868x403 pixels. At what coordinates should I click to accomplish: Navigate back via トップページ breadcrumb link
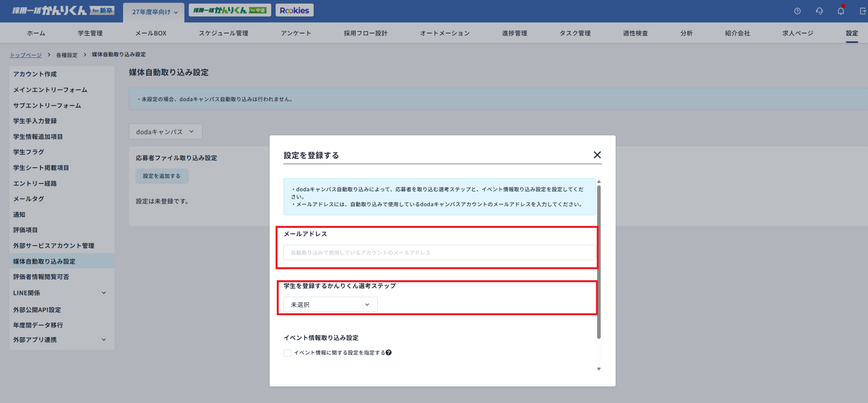[26, 55]
